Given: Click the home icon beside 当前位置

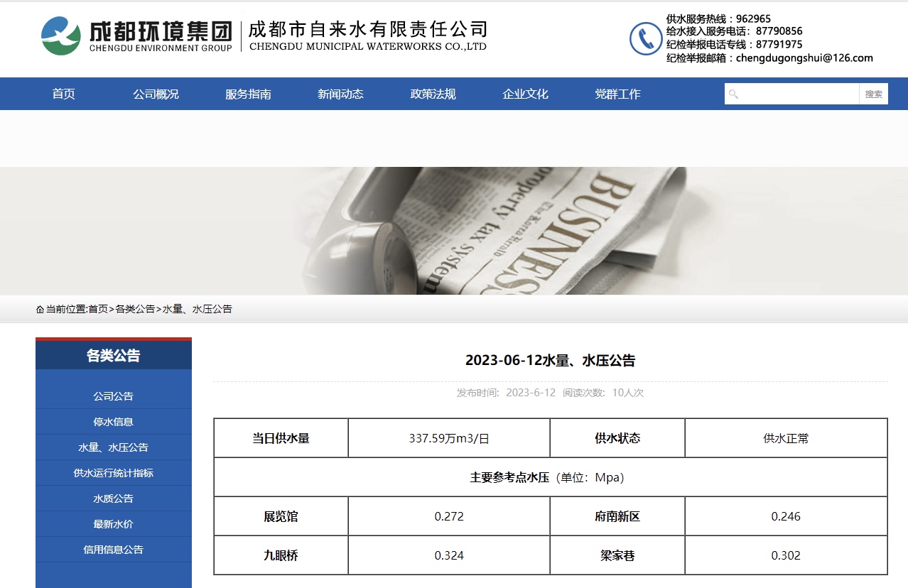Looking at the screenshot, I should tap(40, 309).
